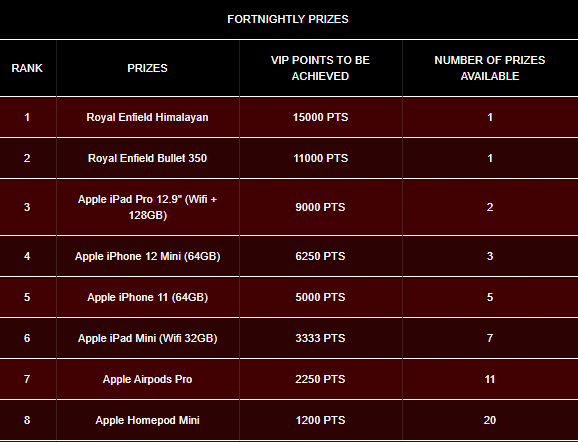
Task: Select the PRIZES column header
Action: [147, 68]
